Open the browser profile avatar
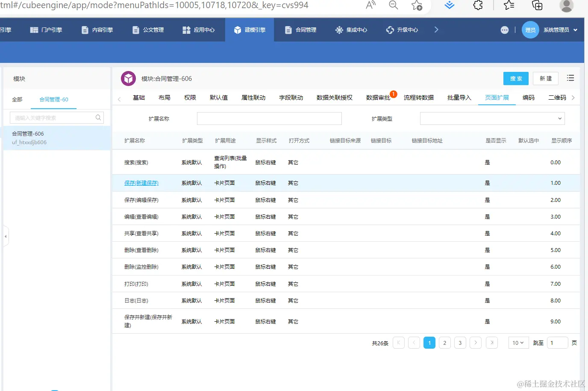This screenshot has width=588, height=391. [x=566, y=6]
